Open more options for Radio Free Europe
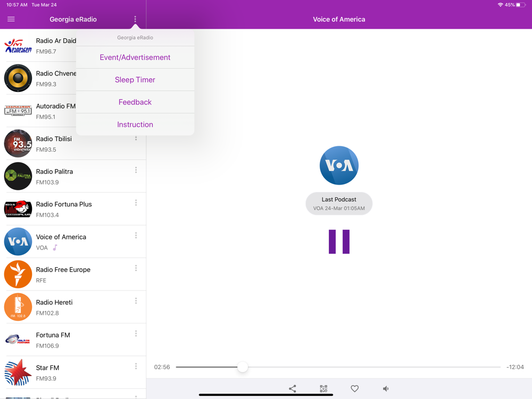Screen dimensions: 532x399 pos(136,268)
